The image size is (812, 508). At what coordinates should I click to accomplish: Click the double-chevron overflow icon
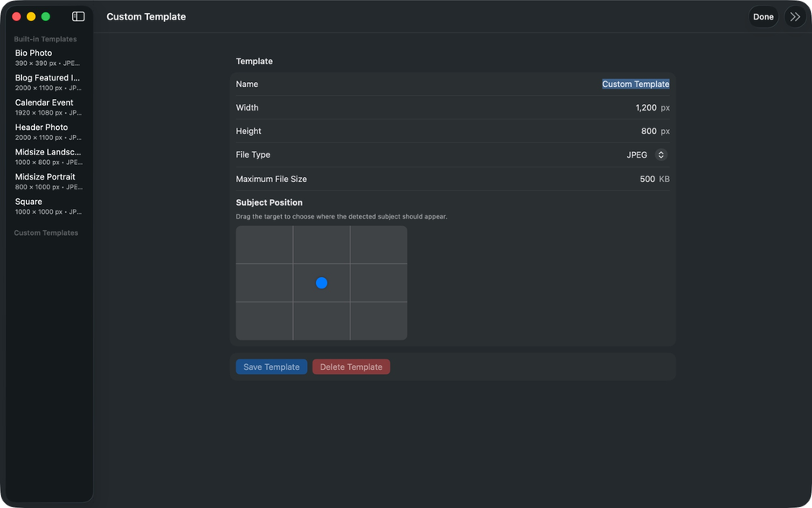pyautogui.click(x=795, y=16)
